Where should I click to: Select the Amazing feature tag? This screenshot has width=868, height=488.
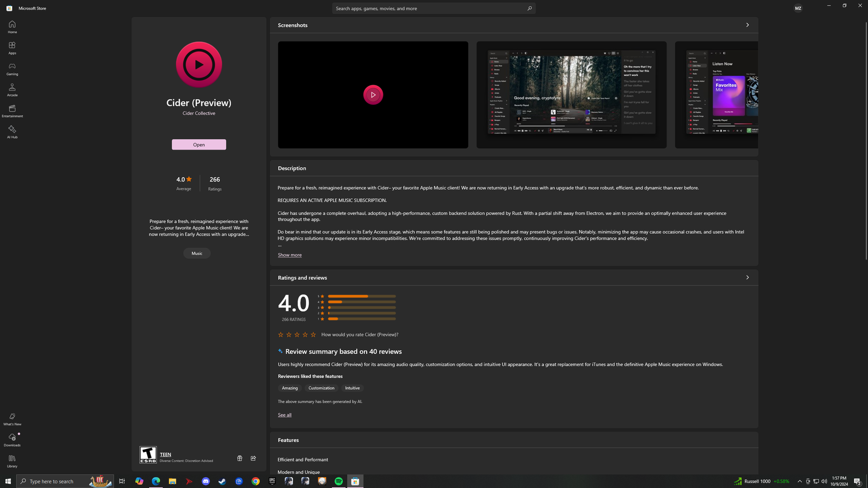[290, 388]
